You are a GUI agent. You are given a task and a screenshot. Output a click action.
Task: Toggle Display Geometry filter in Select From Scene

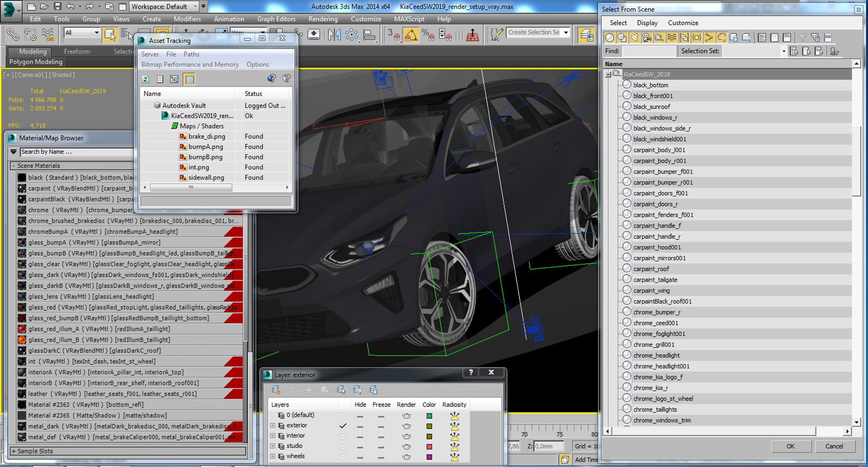coord(609,37)
